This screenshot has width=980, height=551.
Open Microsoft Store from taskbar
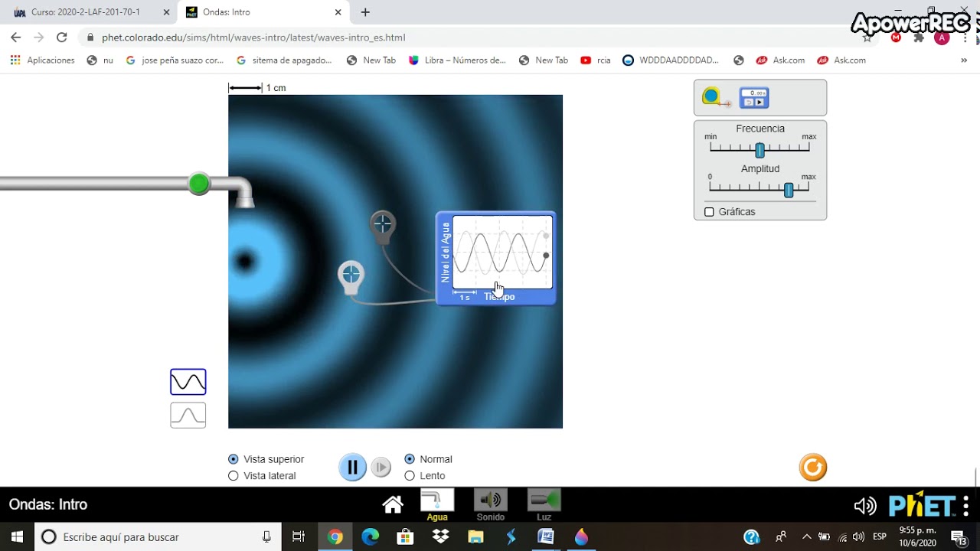[405, 537]
